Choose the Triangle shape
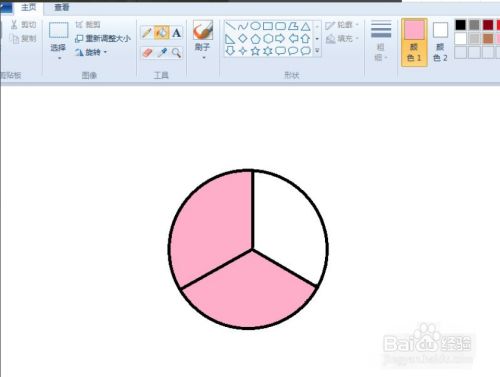Viewport: 500px width, 377px height. click(305, 26)
